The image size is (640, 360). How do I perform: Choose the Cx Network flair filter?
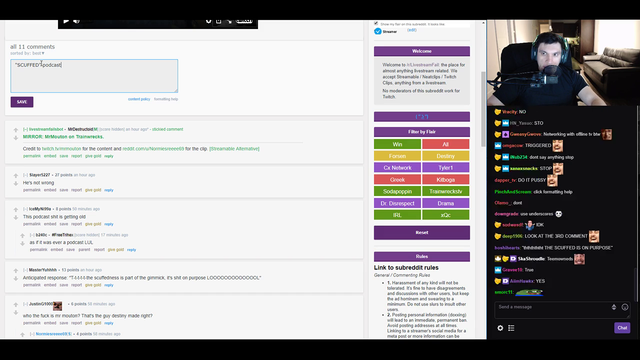[x=397, y=168]
